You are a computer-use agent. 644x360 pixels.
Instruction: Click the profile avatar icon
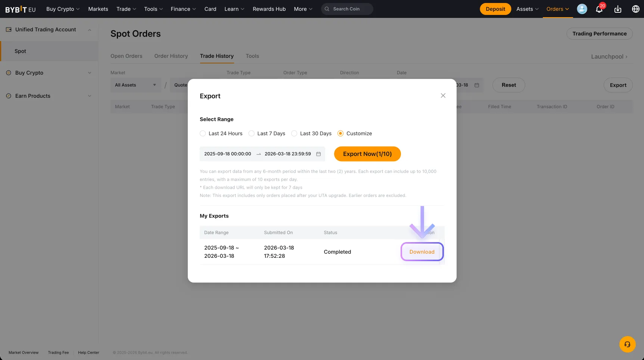(582, 9)
